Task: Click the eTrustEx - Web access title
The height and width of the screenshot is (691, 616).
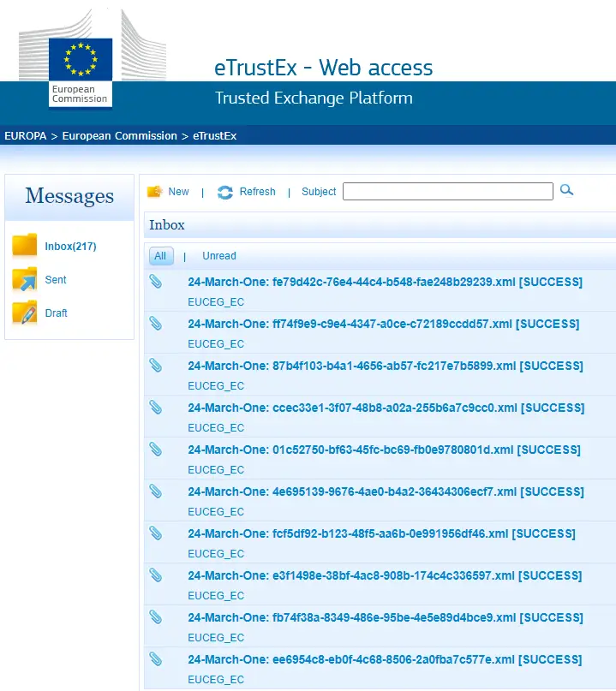Action: tap(324, 68)
